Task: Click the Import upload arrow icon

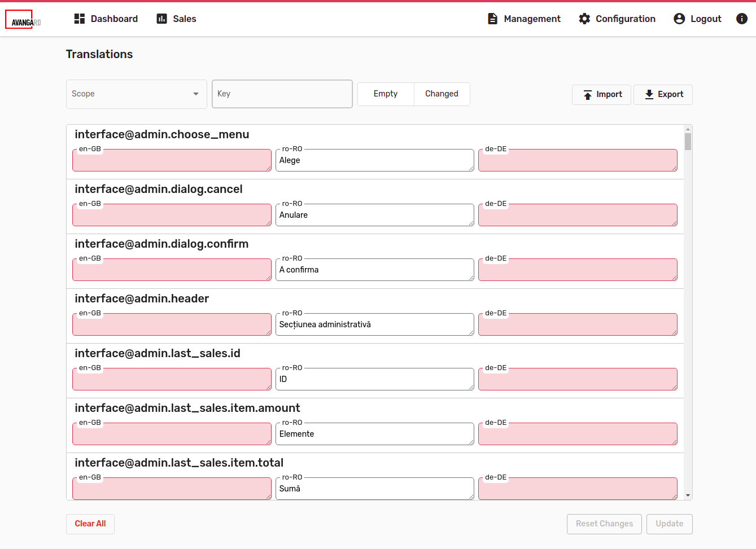Action: click(x=588, y=95)
